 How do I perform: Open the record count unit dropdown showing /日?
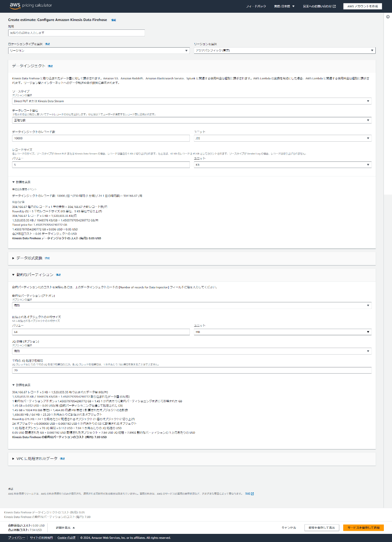pyautogui.click(x=283, y=138)
